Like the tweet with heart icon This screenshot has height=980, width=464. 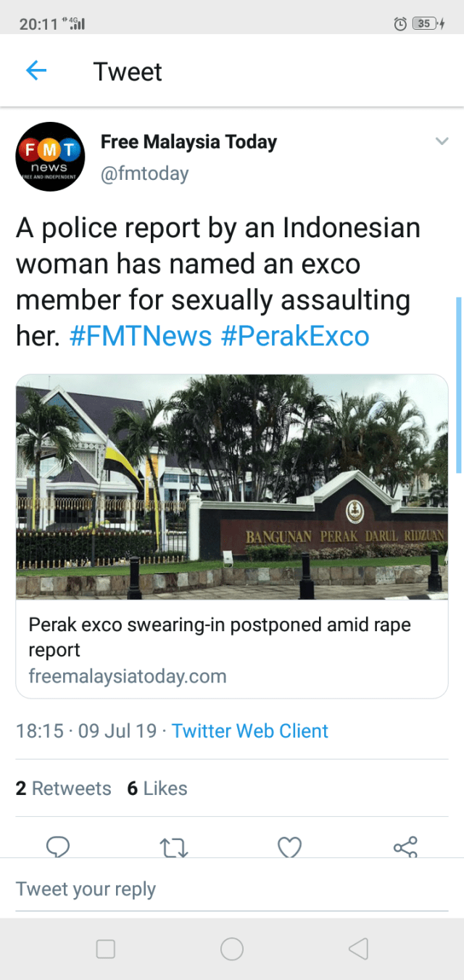coord(289,847)
